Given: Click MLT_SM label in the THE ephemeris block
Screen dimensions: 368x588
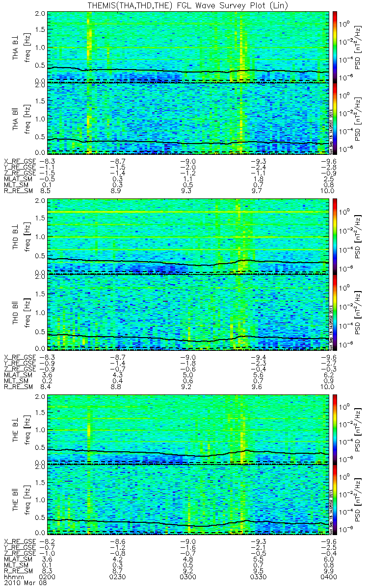Looking at the screenshot, I should (x=16, y=565).
